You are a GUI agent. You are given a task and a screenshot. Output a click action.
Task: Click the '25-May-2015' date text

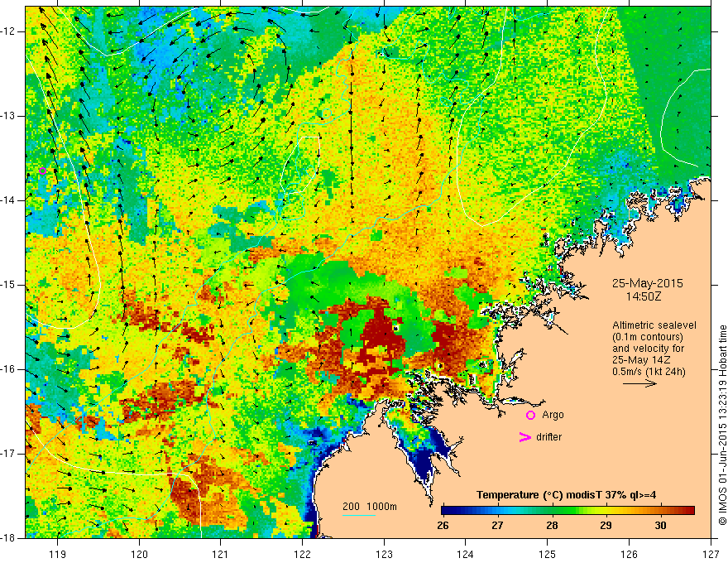[647, 283]
